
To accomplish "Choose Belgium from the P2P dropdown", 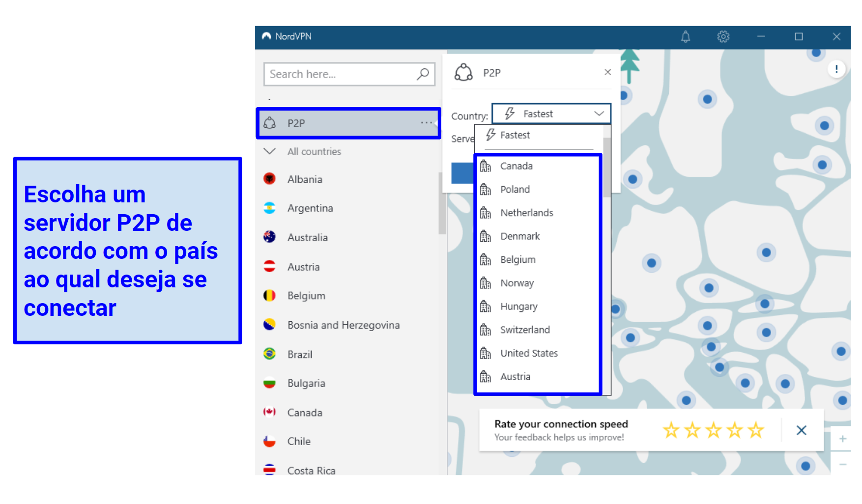I will (539, 259).
